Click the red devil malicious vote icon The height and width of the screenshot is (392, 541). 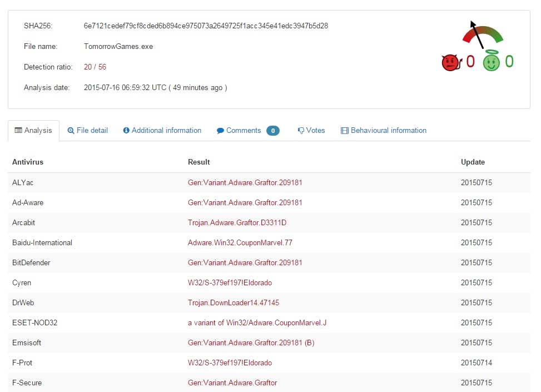[x=451, y=62]
